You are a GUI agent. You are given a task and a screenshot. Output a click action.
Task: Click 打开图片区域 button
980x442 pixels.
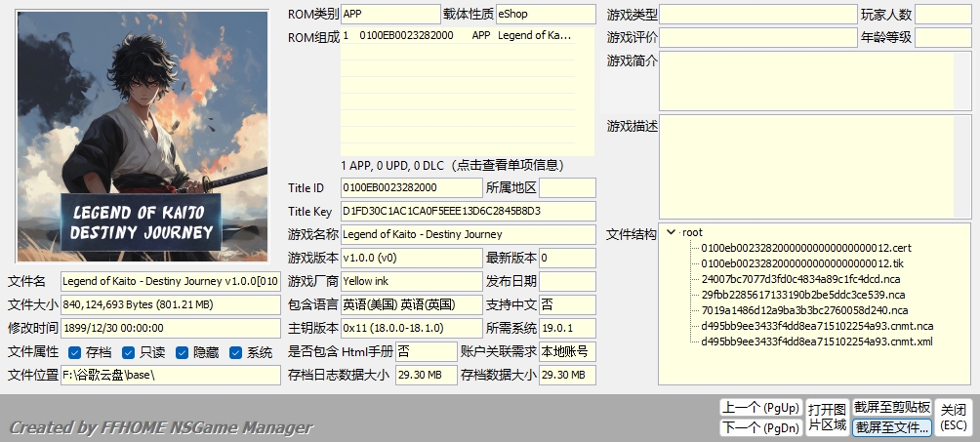click(827, 418)
